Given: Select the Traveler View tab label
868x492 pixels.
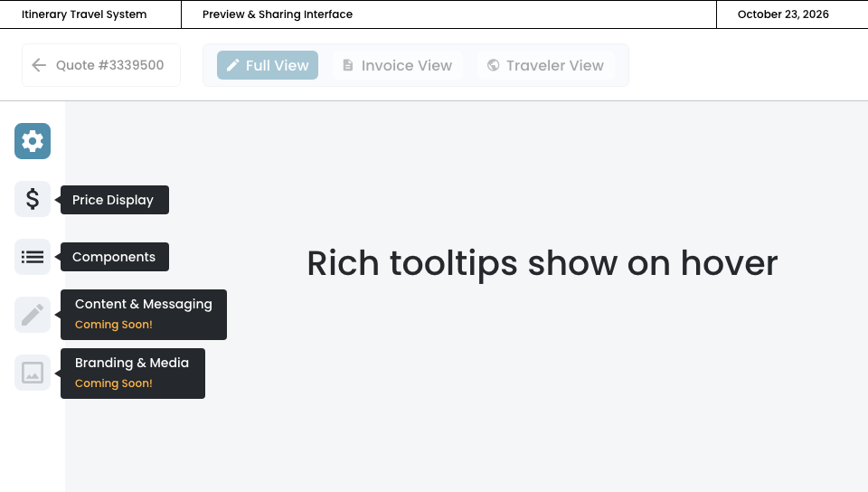Looking at the screenshot, I should [x=554, y=65].
